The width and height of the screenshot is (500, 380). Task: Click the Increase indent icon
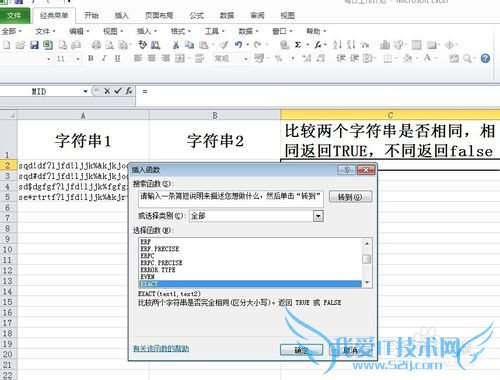(354, 58)
